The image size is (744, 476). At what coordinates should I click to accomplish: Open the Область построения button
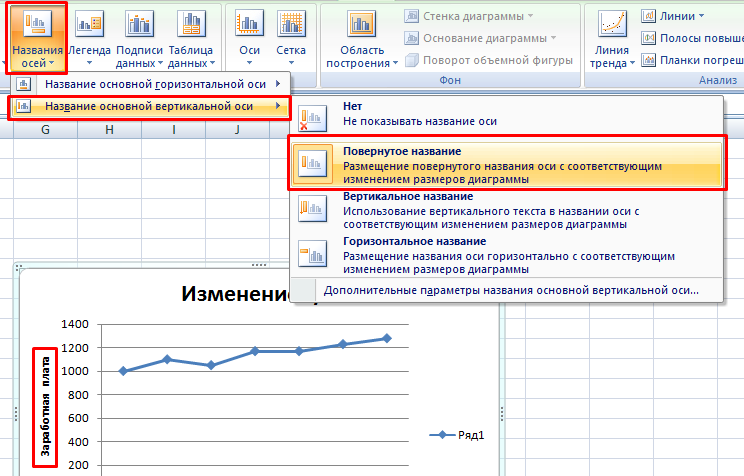[x=362, y=38]
